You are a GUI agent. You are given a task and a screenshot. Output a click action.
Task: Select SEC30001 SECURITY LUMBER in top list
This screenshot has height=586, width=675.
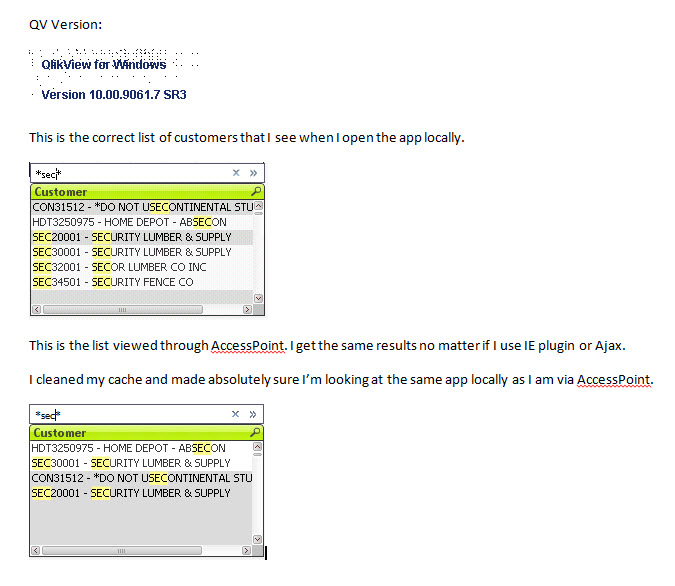click(142, 252)
